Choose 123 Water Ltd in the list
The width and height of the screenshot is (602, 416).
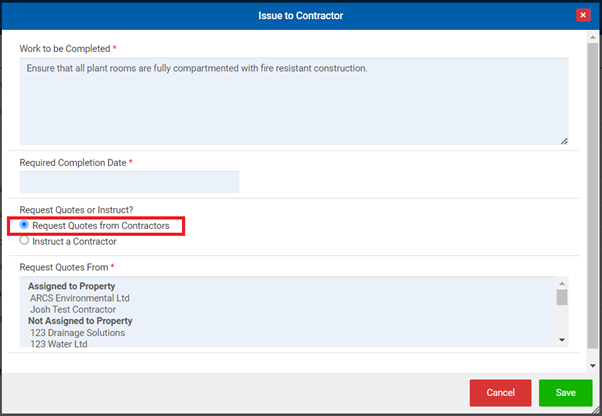click(x=59, y=344)
